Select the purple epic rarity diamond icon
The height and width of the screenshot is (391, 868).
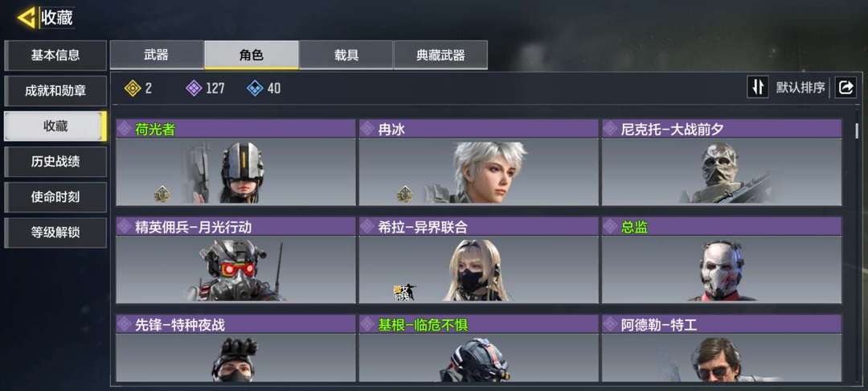click(x=194, y=88)
